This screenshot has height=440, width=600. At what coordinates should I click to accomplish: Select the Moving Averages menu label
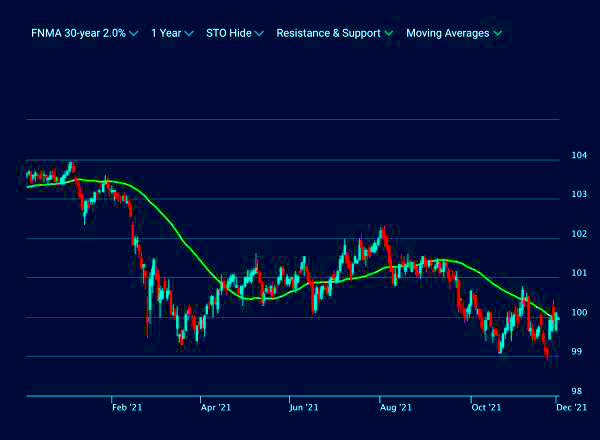[447, 33]
